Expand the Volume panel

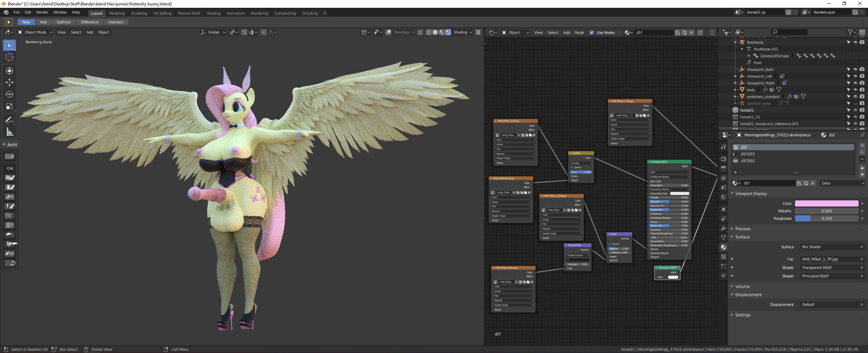coord(742,287)
